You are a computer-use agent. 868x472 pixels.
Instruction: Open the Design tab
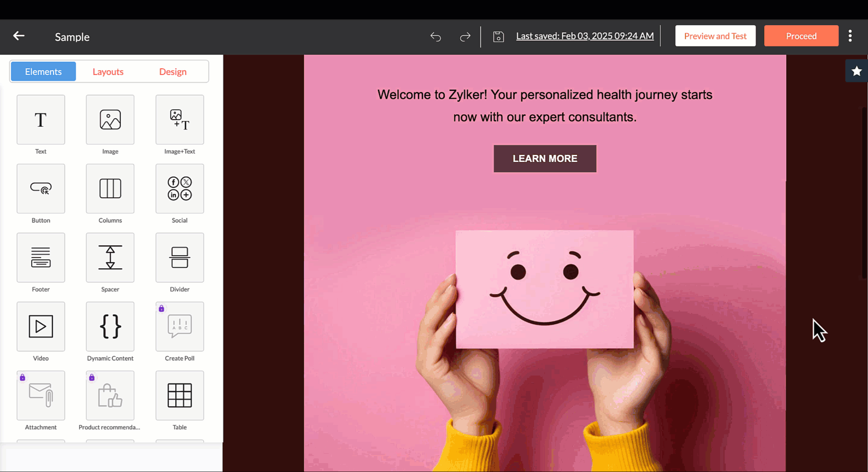tap(173, 72)
